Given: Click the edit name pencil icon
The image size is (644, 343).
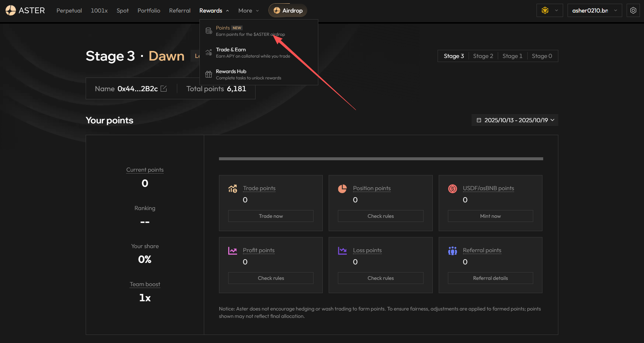Looking at the screenshot, I should [x=164, y=89].
